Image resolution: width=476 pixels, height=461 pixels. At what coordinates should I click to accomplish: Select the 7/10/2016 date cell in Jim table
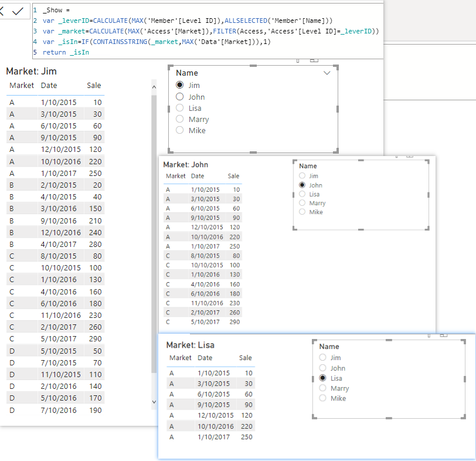[59, 411]
